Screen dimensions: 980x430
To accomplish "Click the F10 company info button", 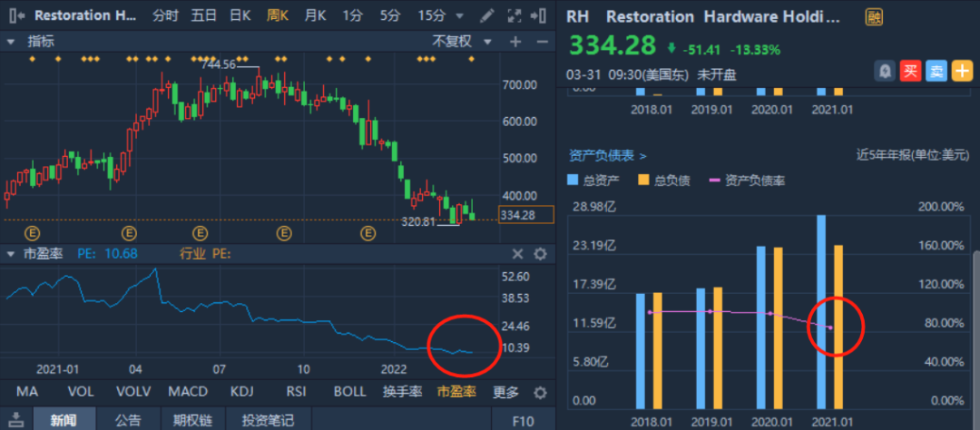I will (x=524, y=420).
